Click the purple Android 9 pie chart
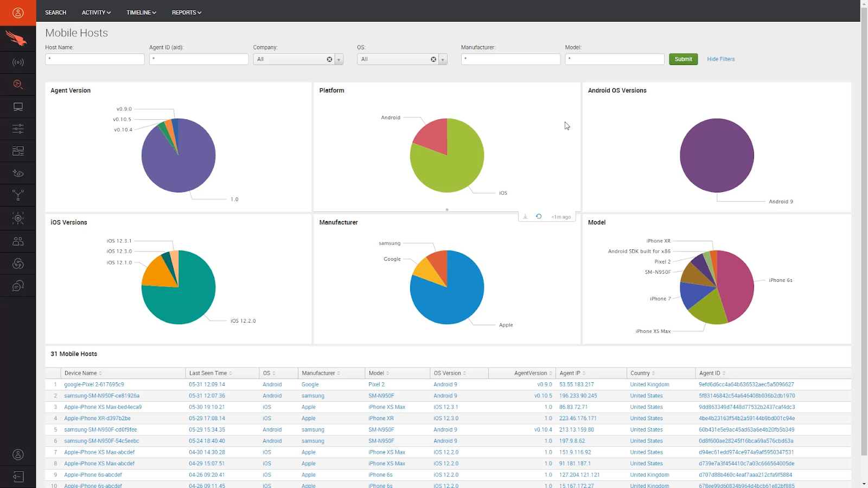Viewport: 868px width, 488px height. (717, 156)
